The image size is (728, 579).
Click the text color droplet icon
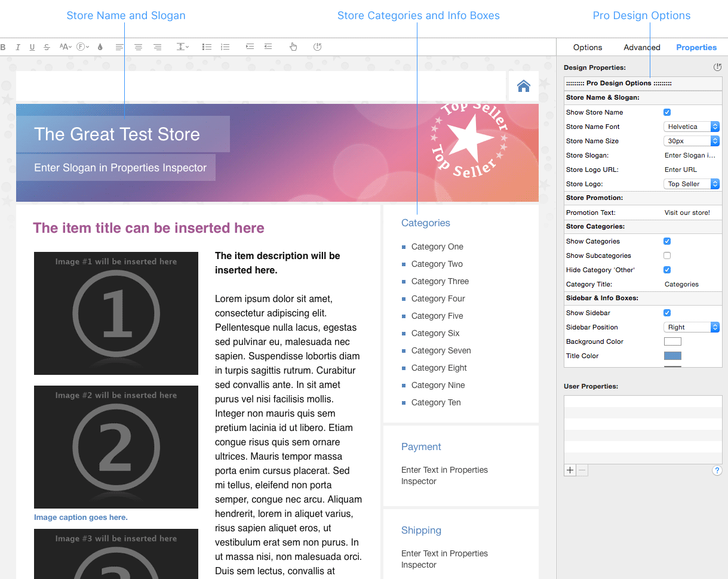point(100,47)
